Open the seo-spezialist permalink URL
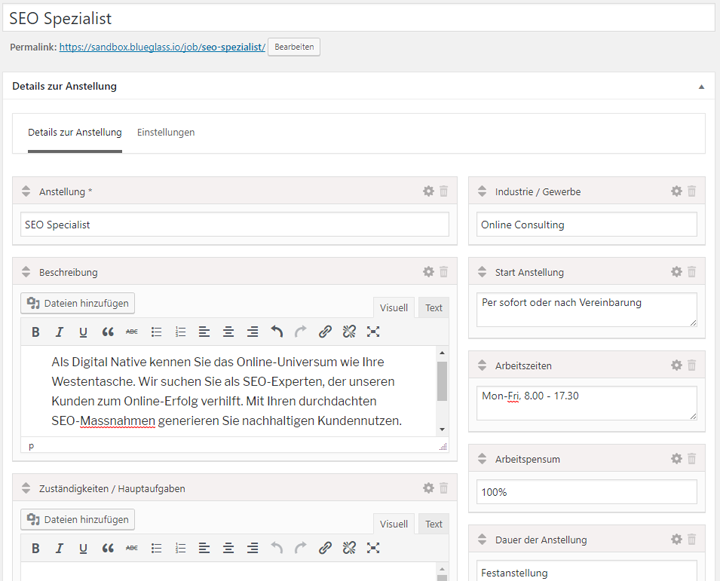720x581 pixels. coord(162,47)
